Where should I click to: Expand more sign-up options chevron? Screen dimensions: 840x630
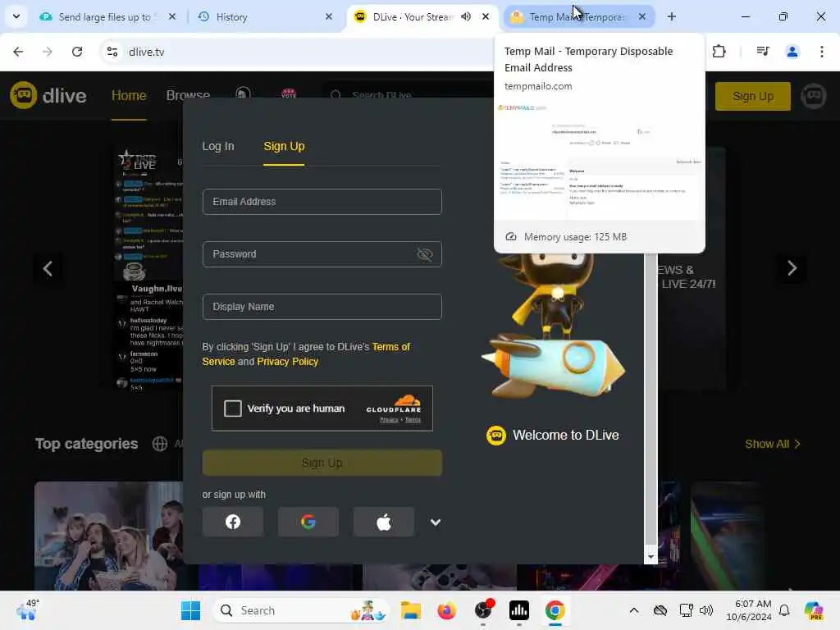pos(436,523)
